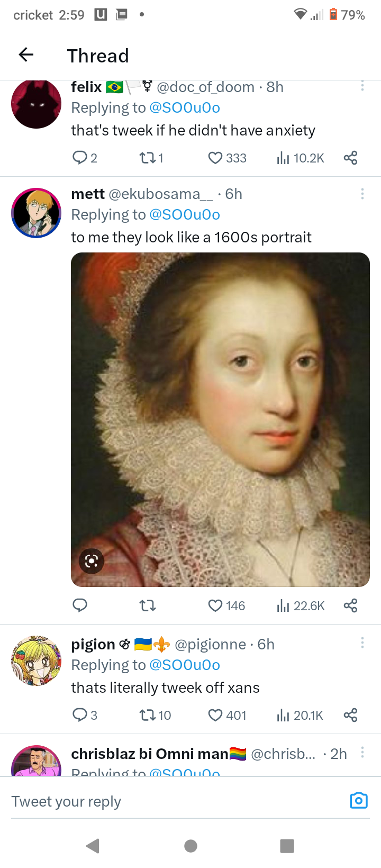Like felix's tweet about tweek anxiety
This screenshot has width=381, height=868.
point(215,158)
